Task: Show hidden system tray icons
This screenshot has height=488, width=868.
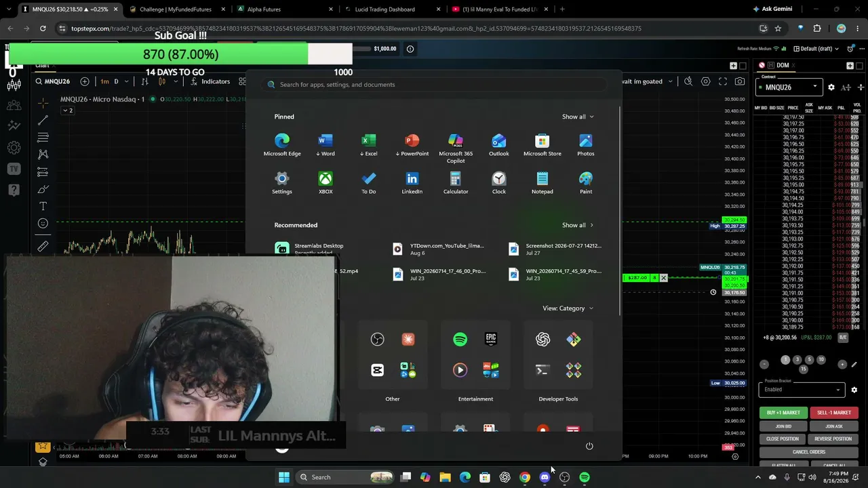Action: pos(758,477)
